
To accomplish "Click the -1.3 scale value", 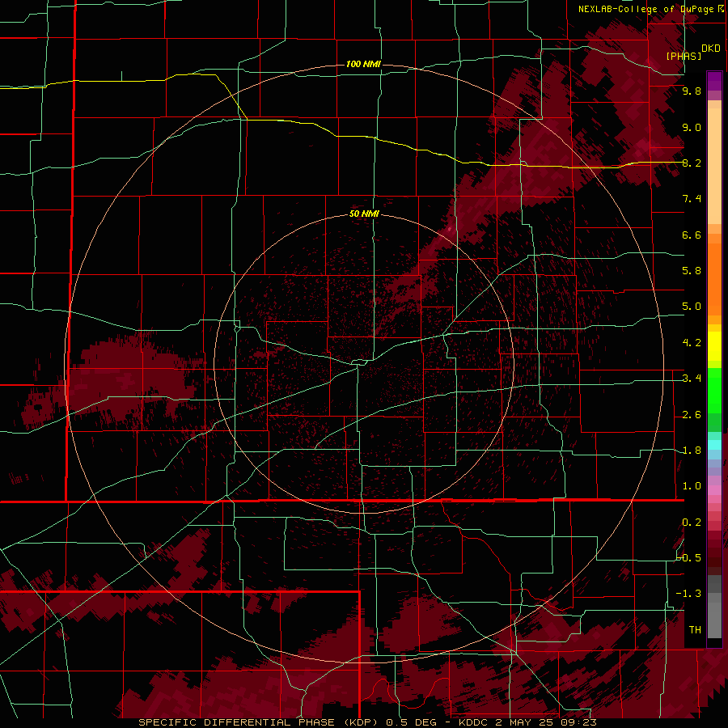I will [688, 594].
